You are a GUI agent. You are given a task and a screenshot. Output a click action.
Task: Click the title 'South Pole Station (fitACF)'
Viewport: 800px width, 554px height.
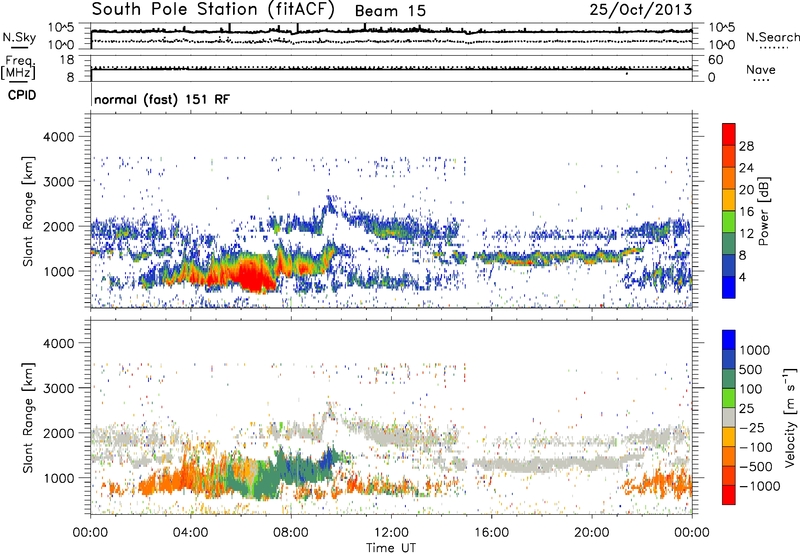(213, 10)
